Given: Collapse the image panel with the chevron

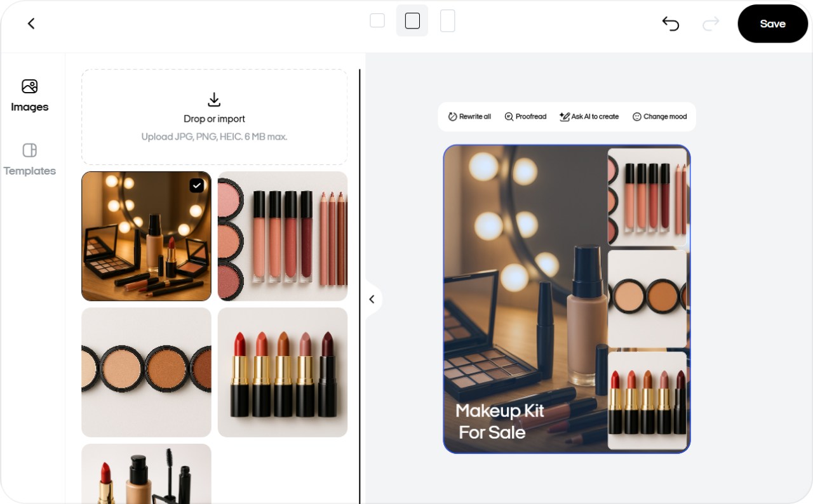Looking at the screenshot, I should point(372,299).
